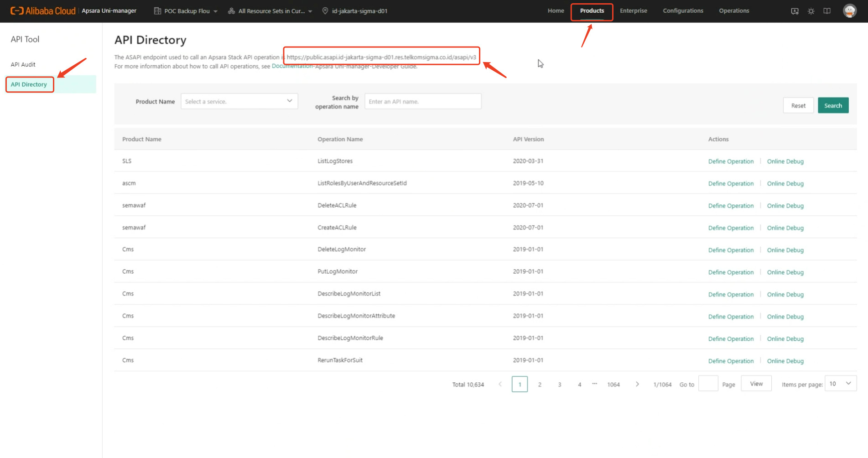
Task: Click the Total 10,634 count text
Action: tap(468, 385)
